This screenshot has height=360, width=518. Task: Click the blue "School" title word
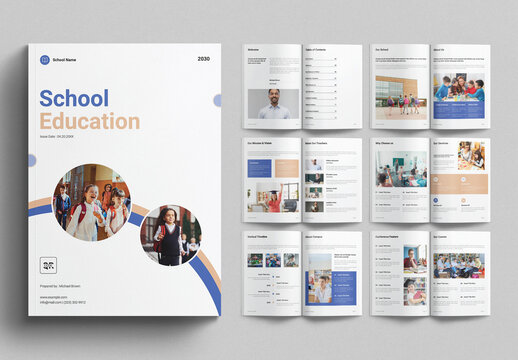coord(74,98)
